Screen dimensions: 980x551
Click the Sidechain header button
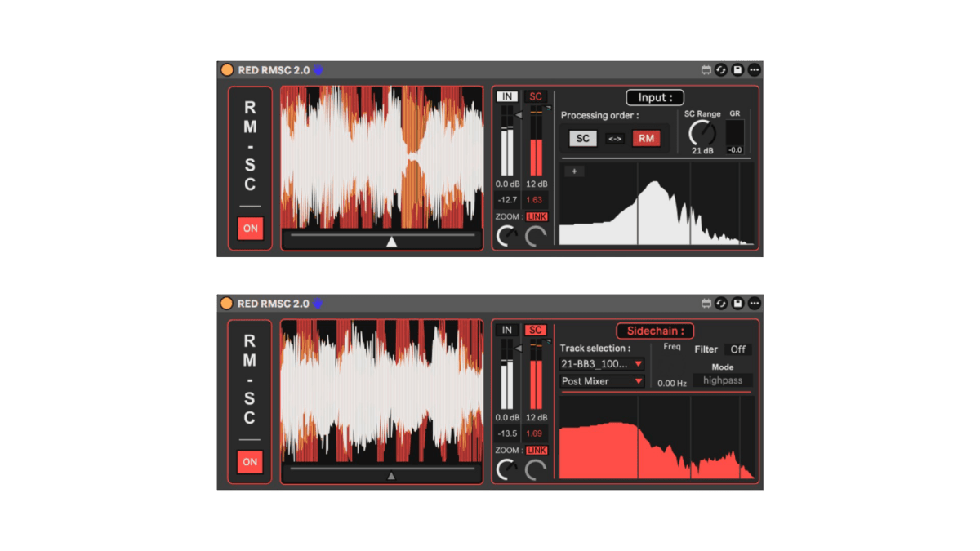tap(654, 331)
